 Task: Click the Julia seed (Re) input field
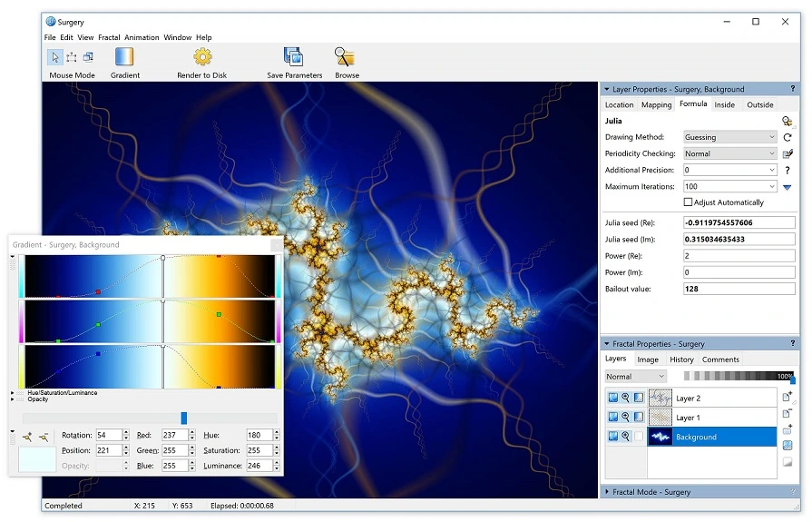[x=739, y=223]
